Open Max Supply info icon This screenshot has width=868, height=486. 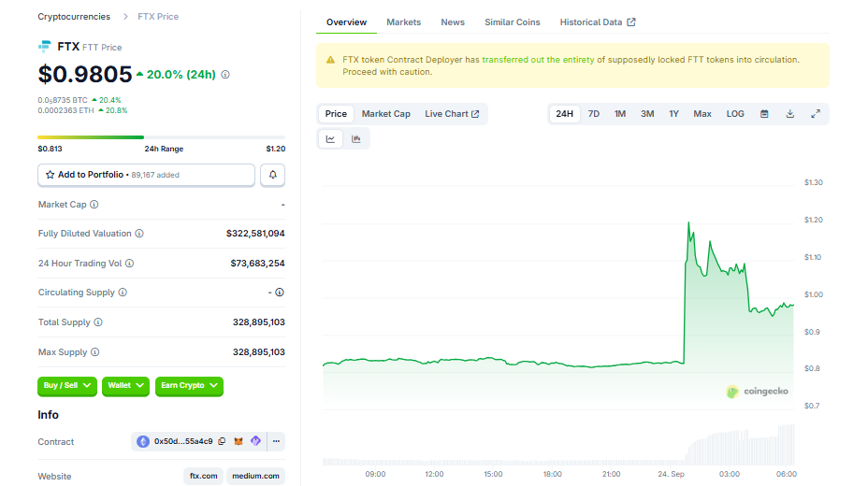[x=95, y=351]
